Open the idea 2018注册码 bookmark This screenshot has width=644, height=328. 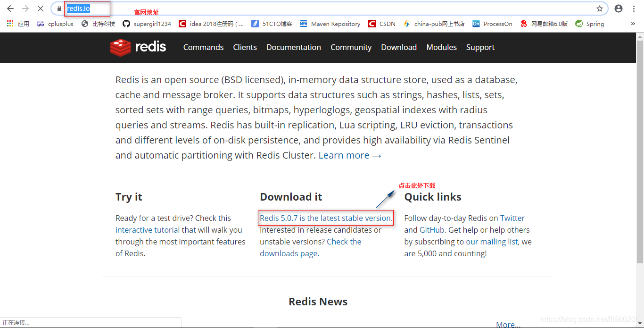click(211, 24)
